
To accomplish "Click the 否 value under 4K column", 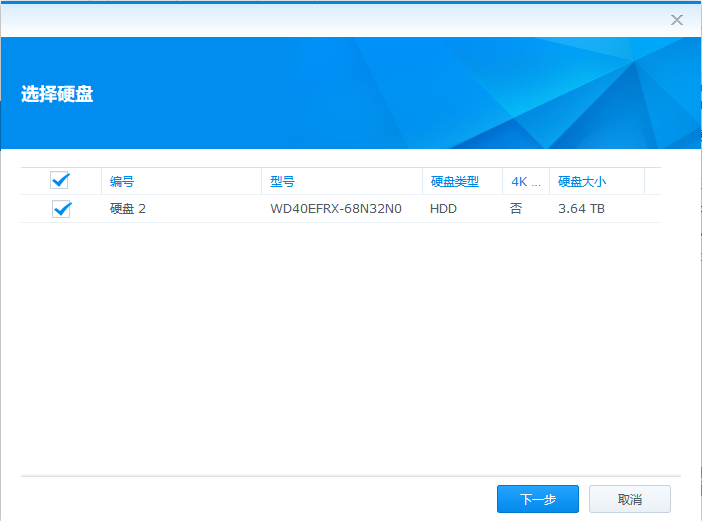I will (516, 209).
